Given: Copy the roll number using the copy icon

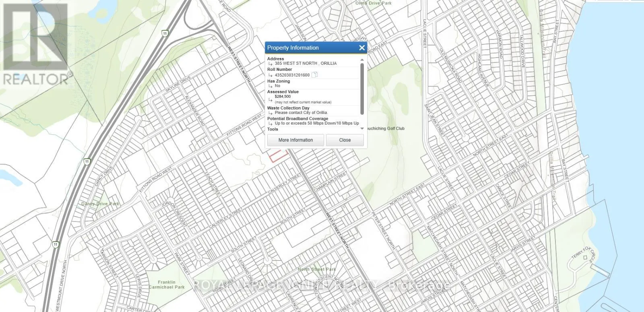Looking at the screenshot, I should pos(315,74).
